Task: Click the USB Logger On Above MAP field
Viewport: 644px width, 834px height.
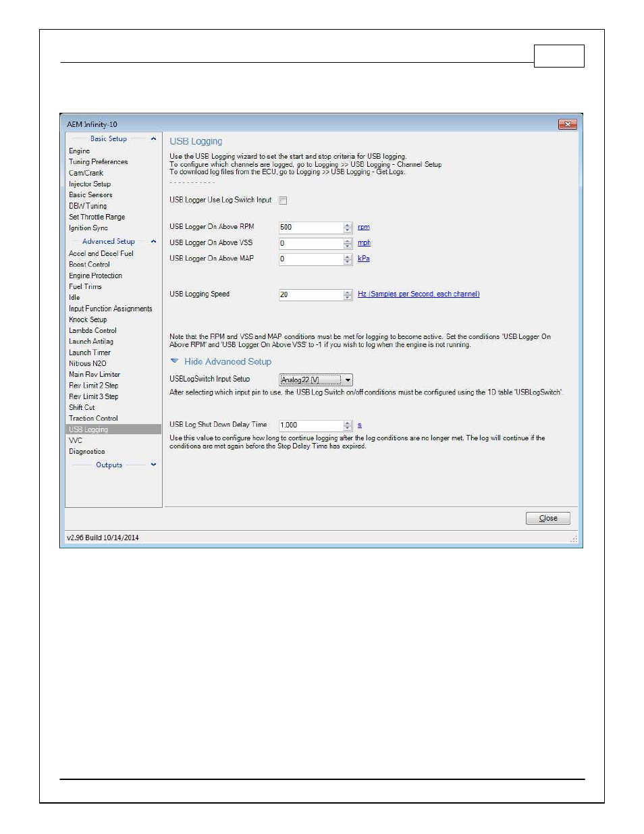Action: click(x=311, y=259)
